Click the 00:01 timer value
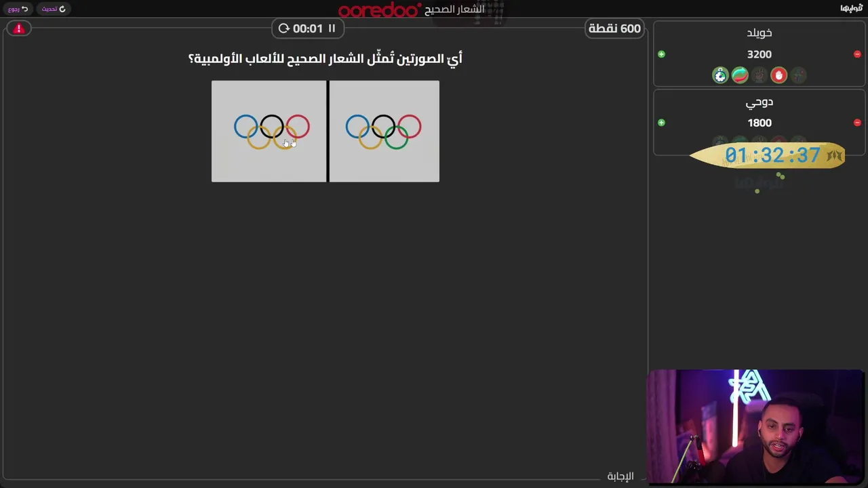 tap(308, 28)
